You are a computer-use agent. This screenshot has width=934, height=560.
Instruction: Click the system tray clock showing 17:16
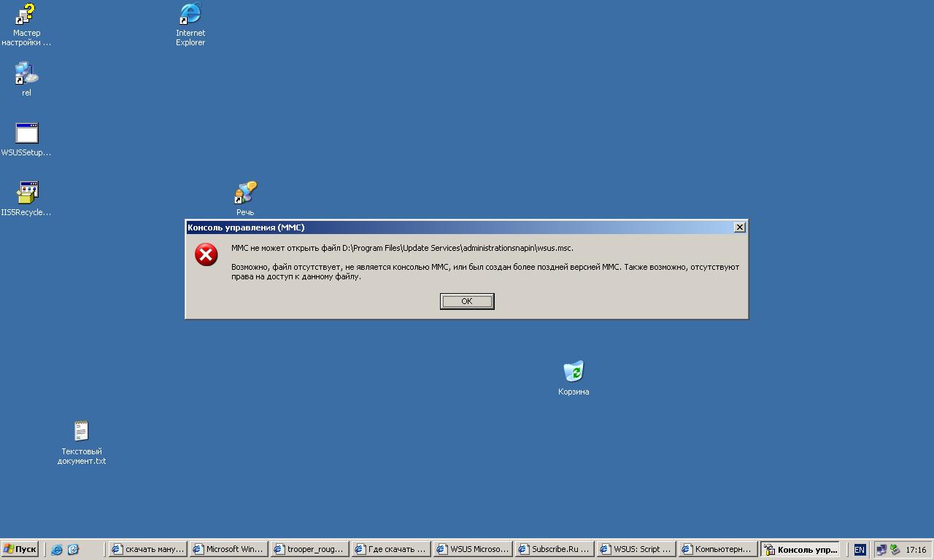(x=915, y=550)
